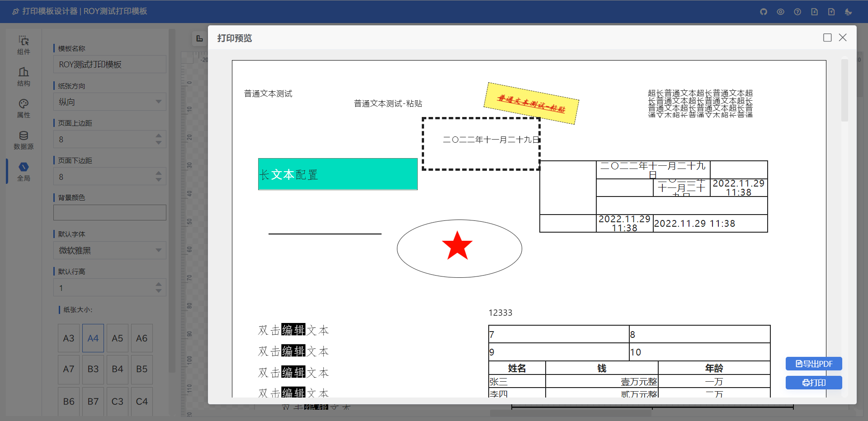Click the 普通文本测试 text in preview

point(268,94)
